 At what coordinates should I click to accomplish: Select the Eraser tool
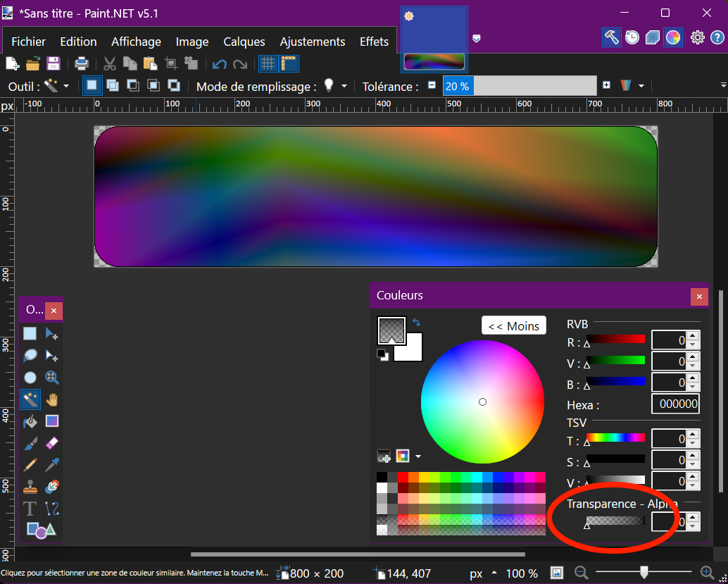[x=51, y=443]
